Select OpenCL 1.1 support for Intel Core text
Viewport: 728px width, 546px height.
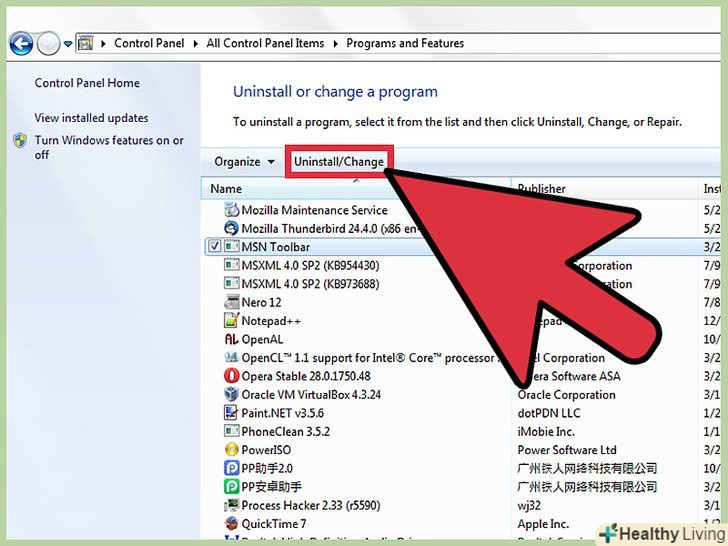[368, 358]
